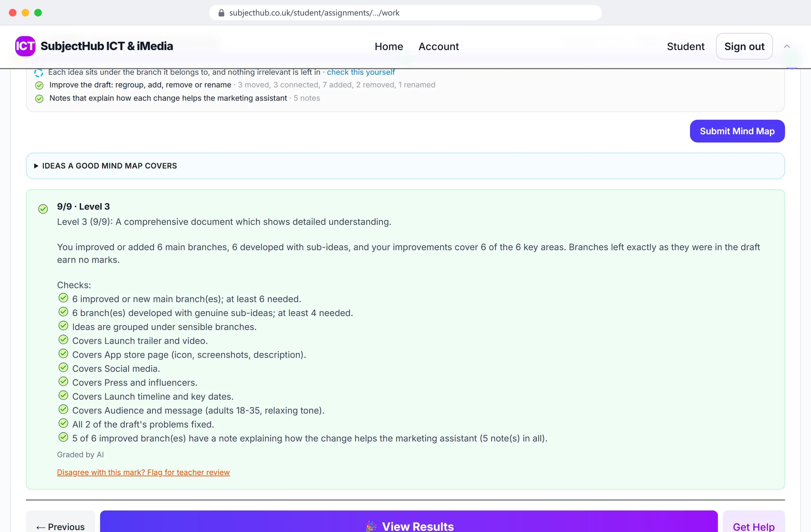811x532 pixels.
Task: Collapse header with the up chevron
Action: tap(787, 46)
